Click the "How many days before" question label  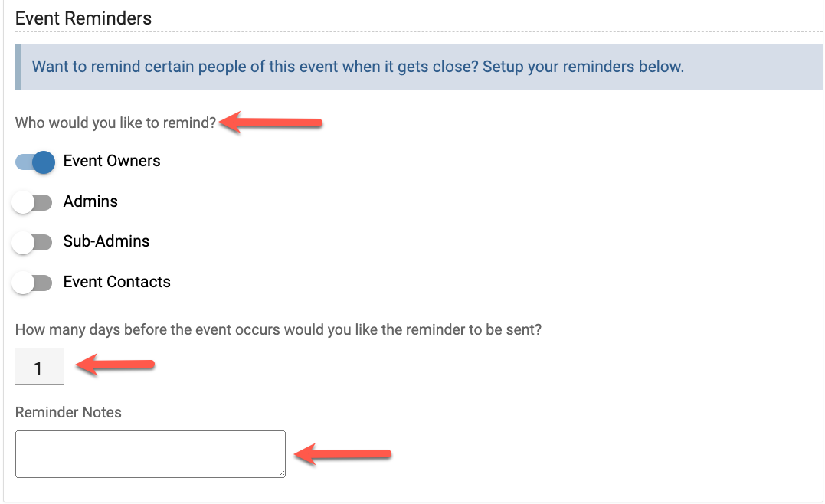point(278,330)
